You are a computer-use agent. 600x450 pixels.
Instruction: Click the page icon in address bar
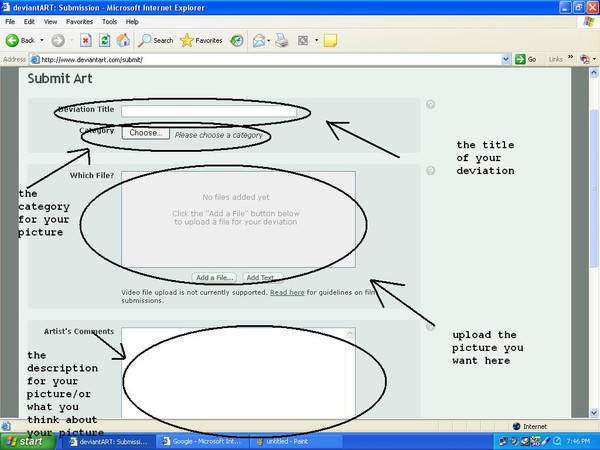pos(35,60)
